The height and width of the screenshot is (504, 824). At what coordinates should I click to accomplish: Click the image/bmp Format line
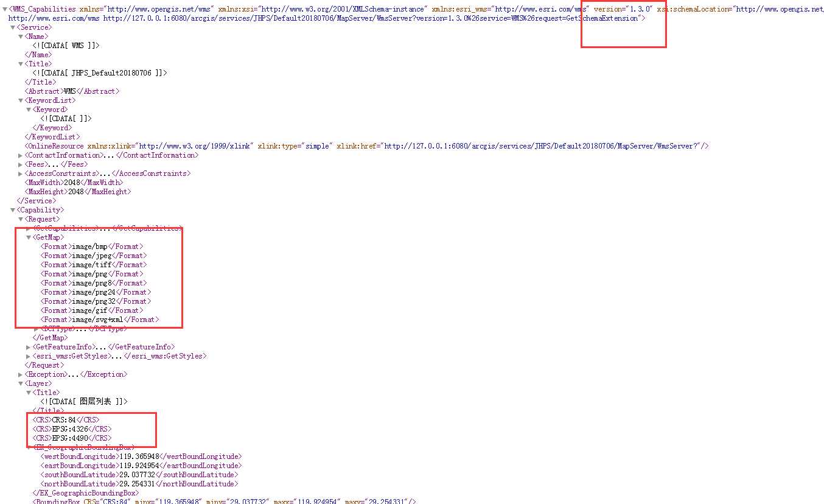point(92,247)
